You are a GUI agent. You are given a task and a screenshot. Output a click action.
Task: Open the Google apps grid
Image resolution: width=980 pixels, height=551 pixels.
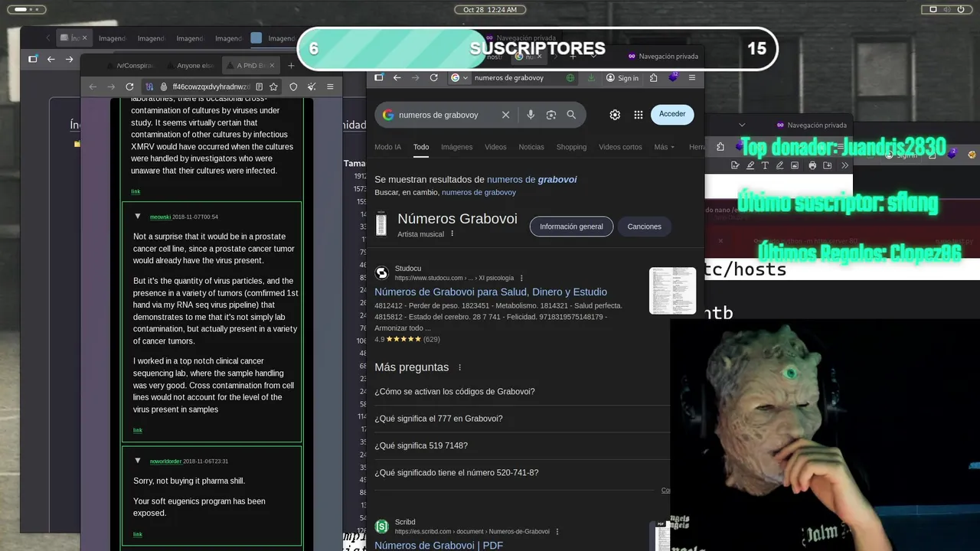tap(639, 115)
